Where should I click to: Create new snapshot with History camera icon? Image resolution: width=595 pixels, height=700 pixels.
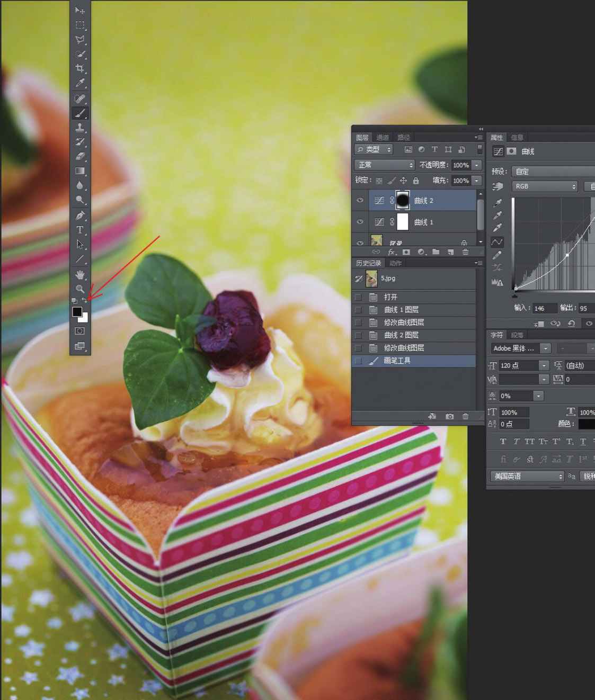click(449, 417)
